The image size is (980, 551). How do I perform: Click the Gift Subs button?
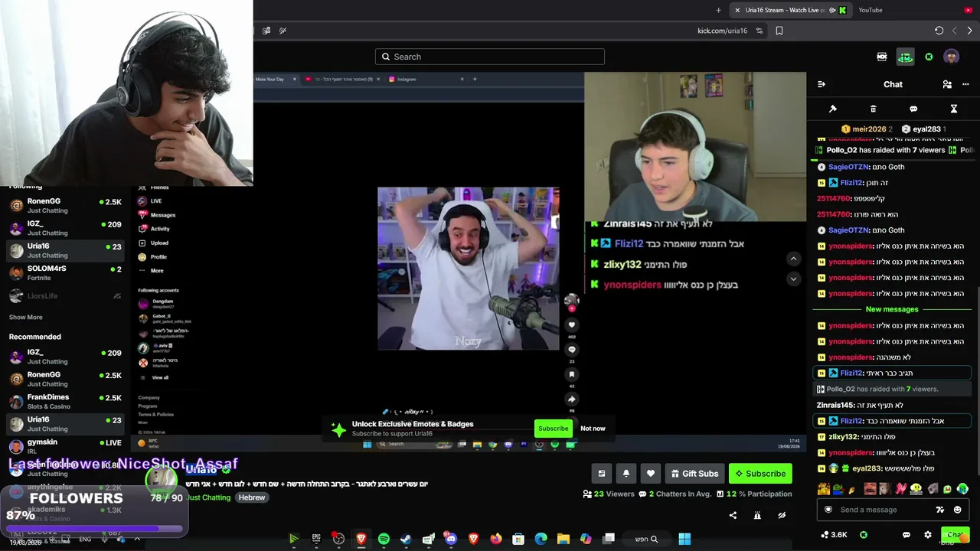(x=694, y=474)
